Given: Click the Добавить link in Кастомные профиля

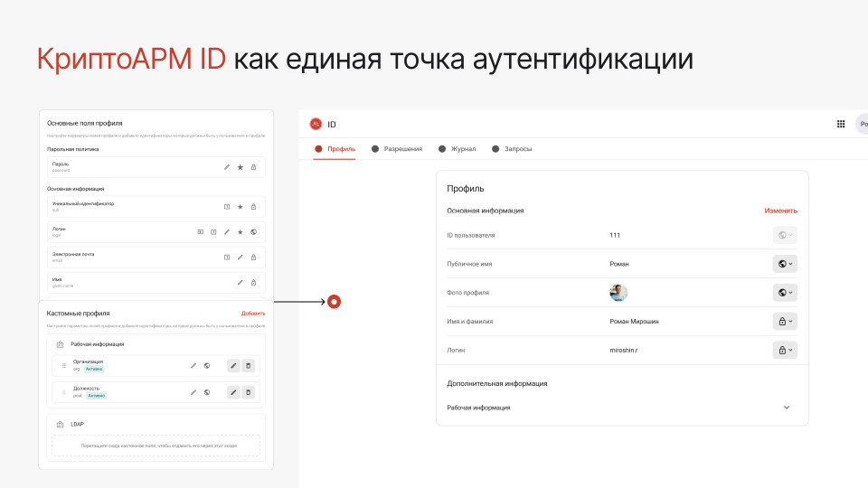Looking at the screenshot, I should pos(253,314).
